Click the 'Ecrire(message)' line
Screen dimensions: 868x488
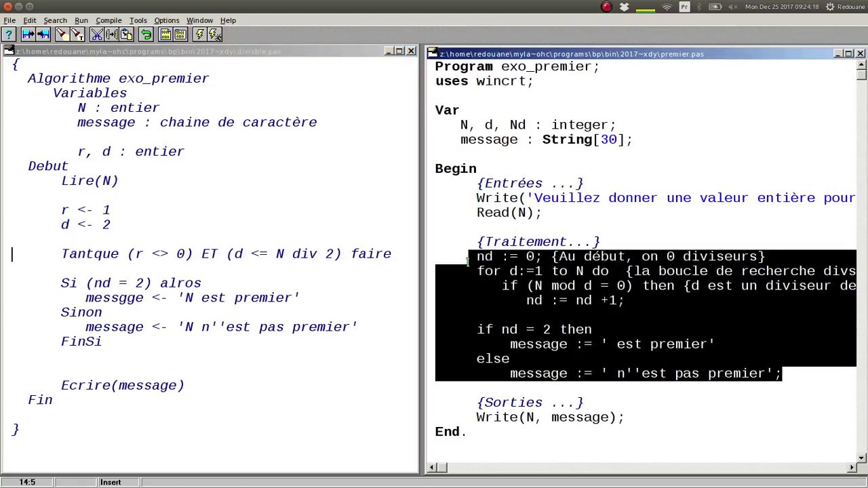[x=123, y=386]
